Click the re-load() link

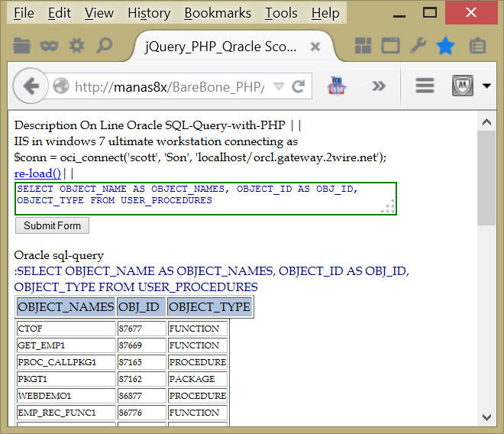[37, 173]
